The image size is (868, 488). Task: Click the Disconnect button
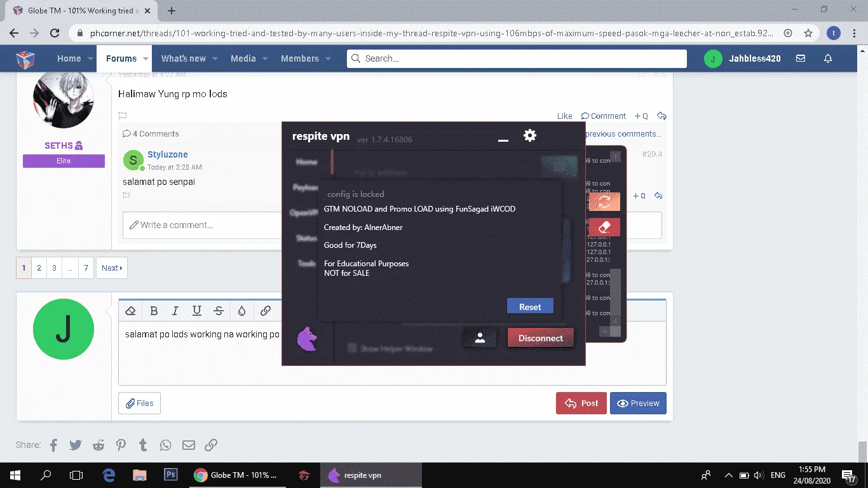point(540,338)
